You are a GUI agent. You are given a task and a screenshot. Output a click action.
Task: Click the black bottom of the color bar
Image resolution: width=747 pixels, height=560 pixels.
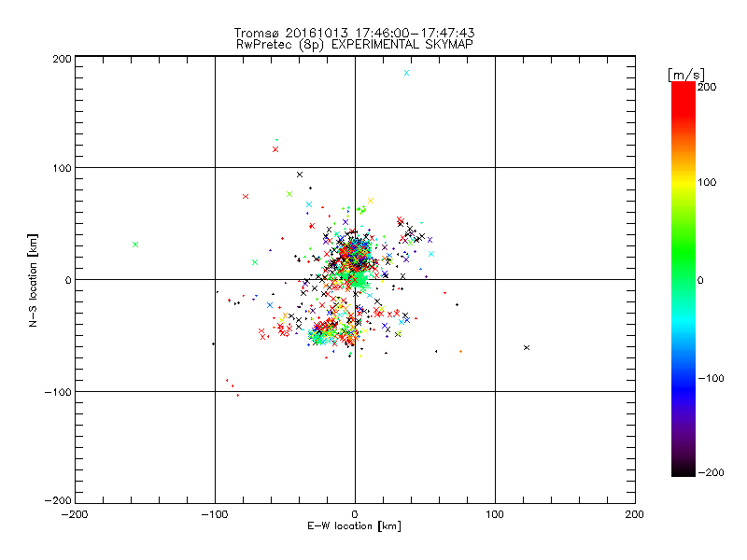pyautogui.click(x=683, y=469)
